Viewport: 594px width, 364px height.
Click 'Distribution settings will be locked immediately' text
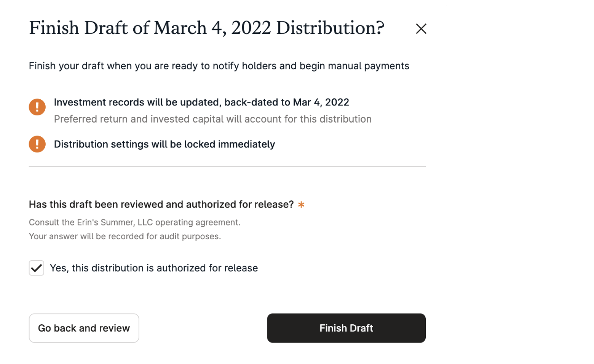[164, 144]
